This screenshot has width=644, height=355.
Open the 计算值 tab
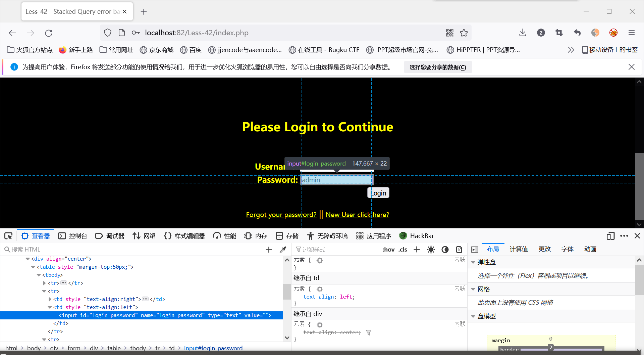519,249
